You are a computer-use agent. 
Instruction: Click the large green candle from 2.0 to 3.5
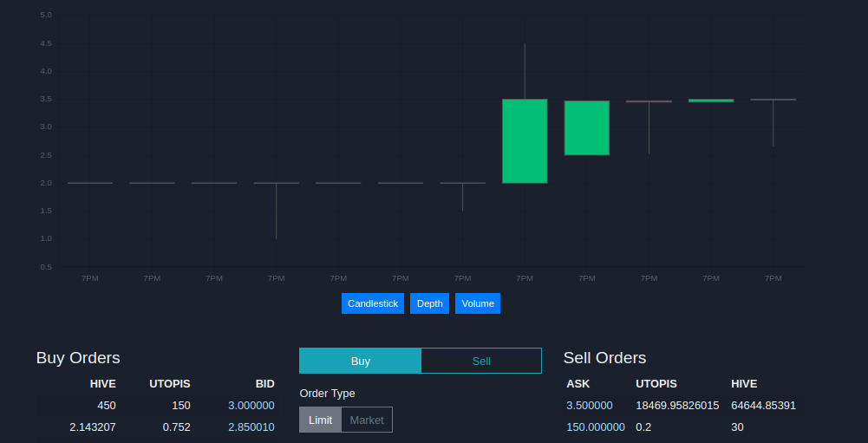(x=525, y=141)
